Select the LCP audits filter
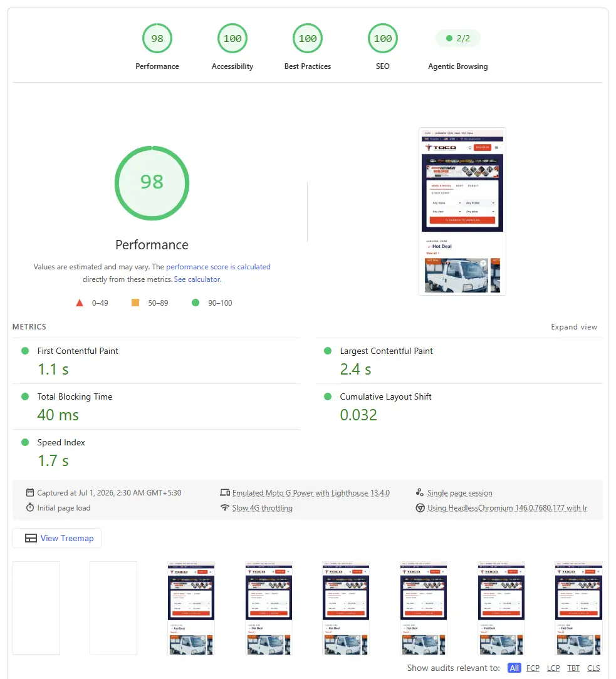The width and height of the screenshot is (616, 679). coord(553,668)
